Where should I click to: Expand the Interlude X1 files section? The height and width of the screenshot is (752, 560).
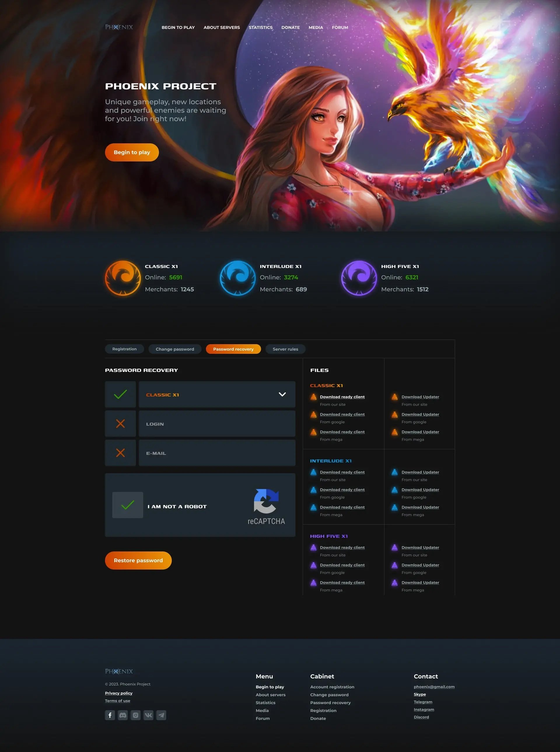coord(330,460)
